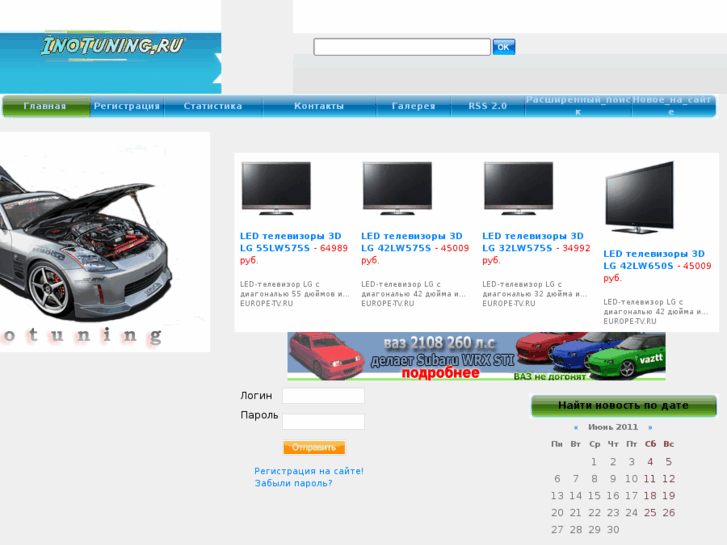Click the LG 55LW575S TV thumbnail
The image size is (727, 545).
pyautogui.click(x=276, y=188)
